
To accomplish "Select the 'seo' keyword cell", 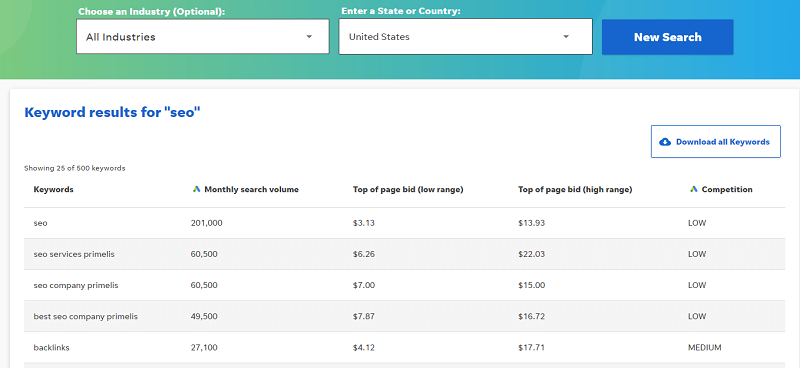I will [40, 223].
